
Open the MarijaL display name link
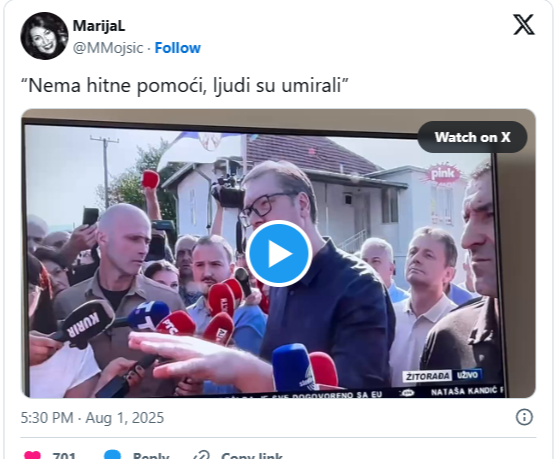click(x=99, y=26)
